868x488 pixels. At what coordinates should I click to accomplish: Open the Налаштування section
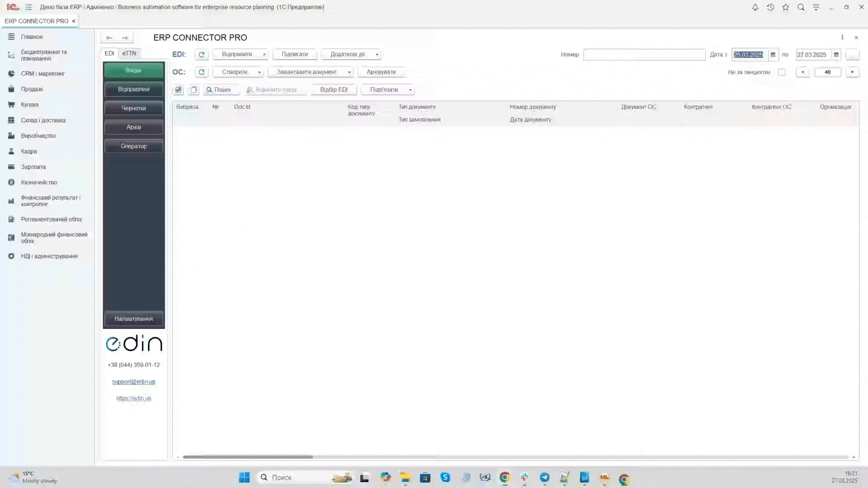[x=133, y=319]
